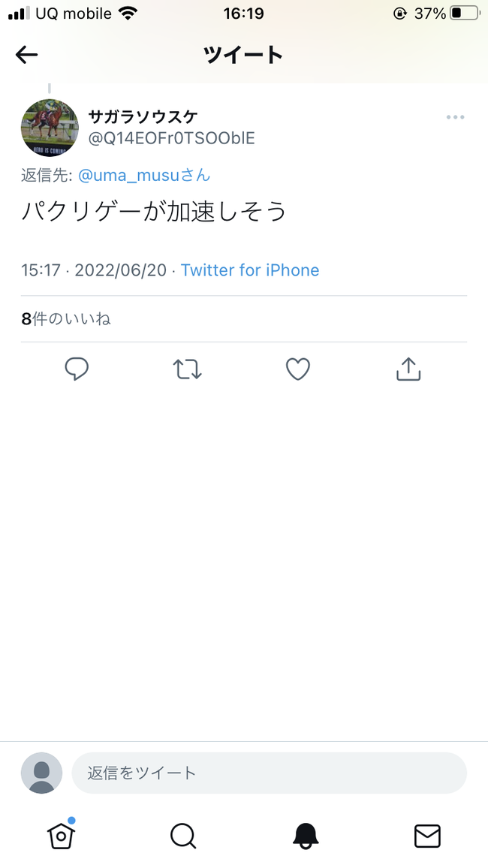
Task: Open the three-dot tweet options menu
Action: pos(455,117)
